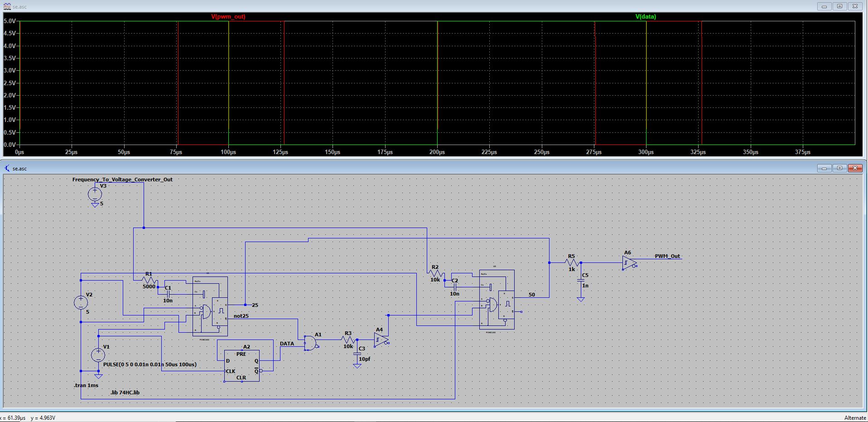The width and height of the screenshot is (868, 422).
Task: Click the 1k value of R5
Action: (572, 269)
